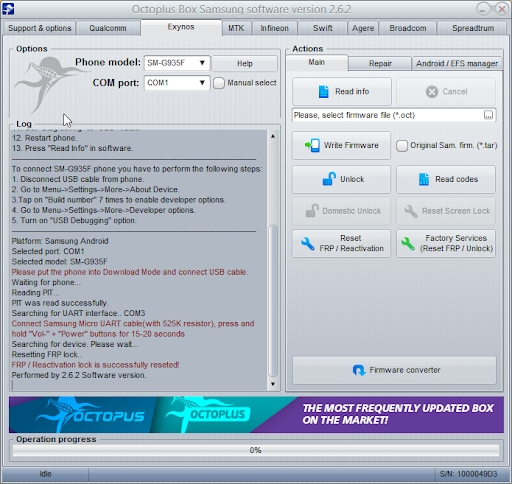The height and width of the screenshot is (484, 512).
Task: Click log line 'Waiting for phone...'
Action: [x=46, y=282]
